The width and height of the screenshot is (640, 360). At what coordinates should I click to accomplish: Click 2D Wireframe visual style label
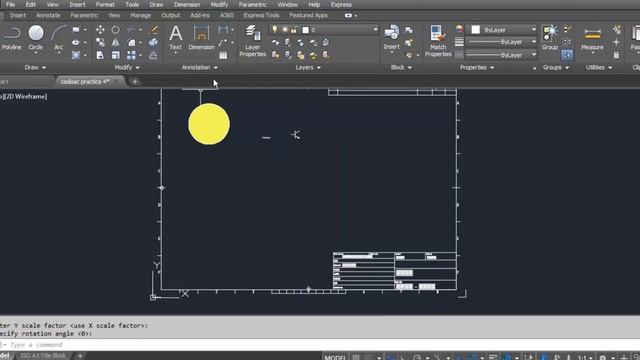pos(26,96)
